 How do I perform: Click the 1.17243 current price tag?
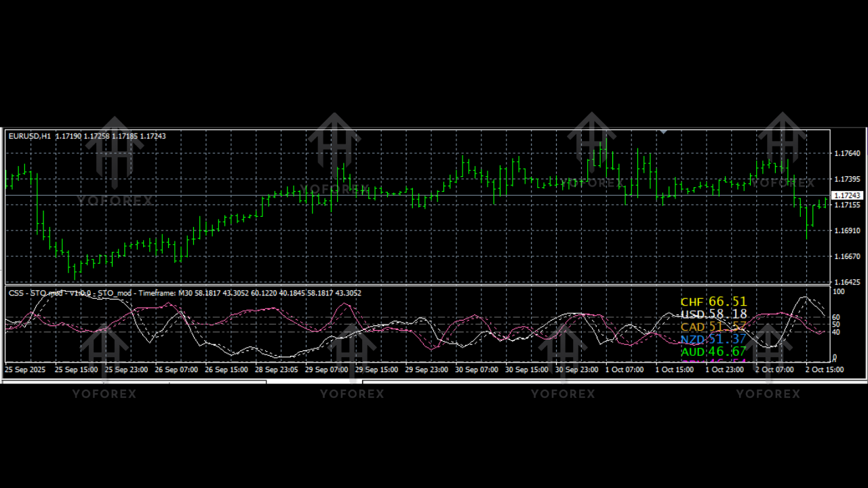click(x=846, y=195)
